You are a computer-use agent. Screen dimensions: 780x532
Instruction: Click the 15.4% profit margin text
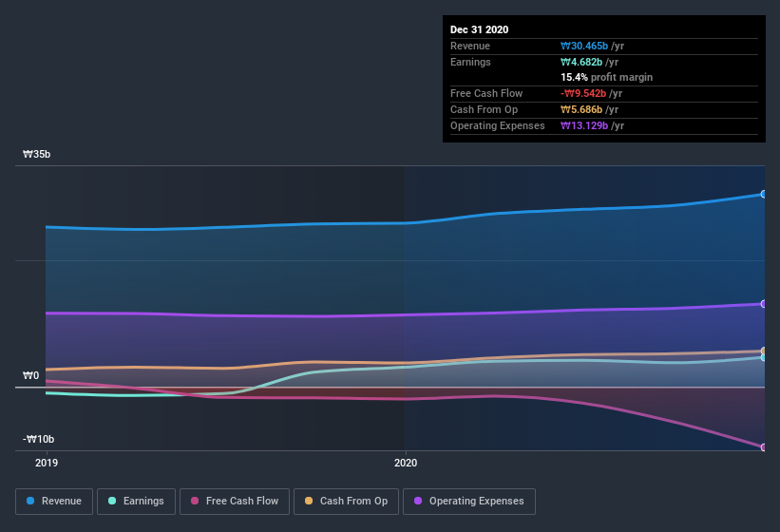pos(606,77)
